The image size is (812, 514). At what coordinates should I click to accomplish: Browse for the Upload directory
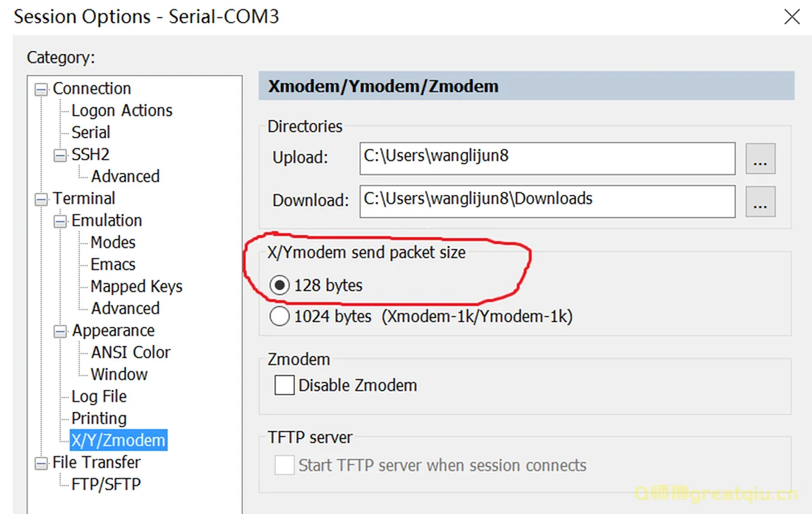coord(760,159)
